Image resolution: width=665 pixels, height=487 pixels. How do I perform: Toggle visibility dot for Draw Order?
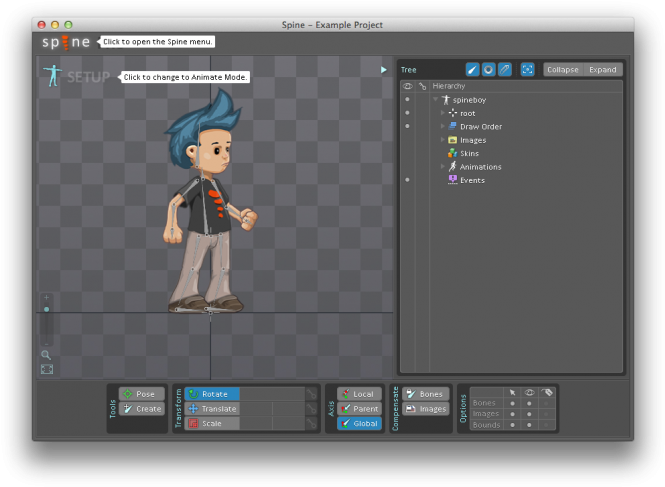407,127
